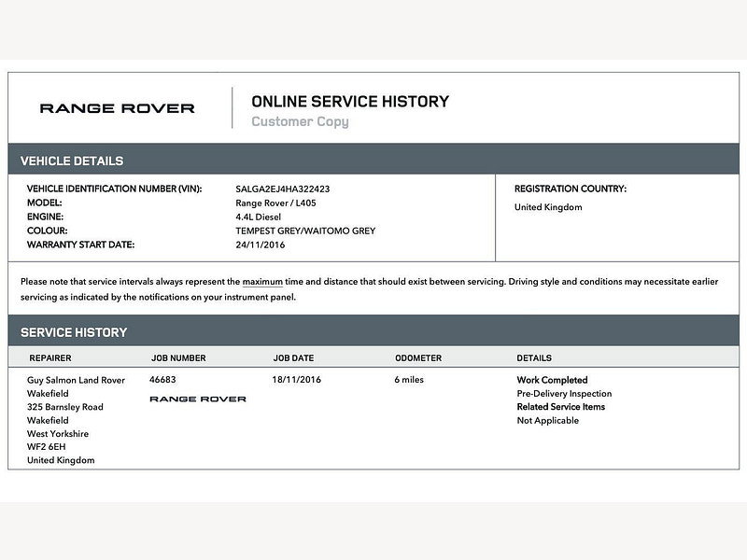Viewport: 747px width, 560px height.
Task: Select the West Yorkshire address line
Action: (58, 434)
